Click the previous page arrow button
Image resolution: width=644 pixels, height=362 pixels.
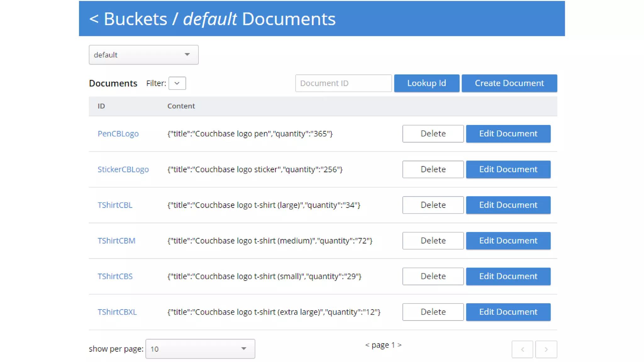522,349
